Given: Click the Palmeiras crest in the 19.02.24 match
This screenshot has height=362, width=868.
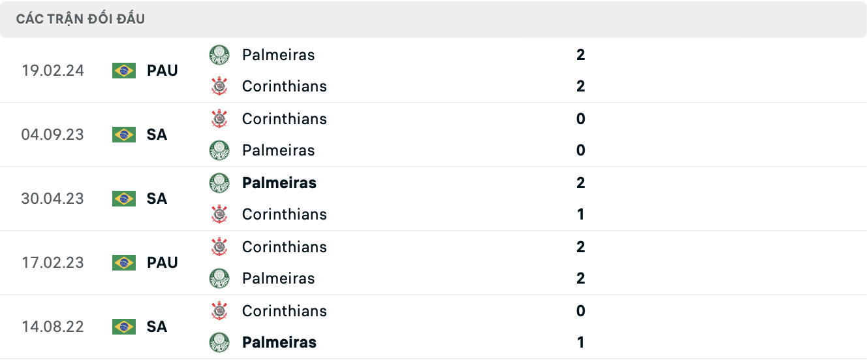Looking at the screenshot, I should 219,55.
